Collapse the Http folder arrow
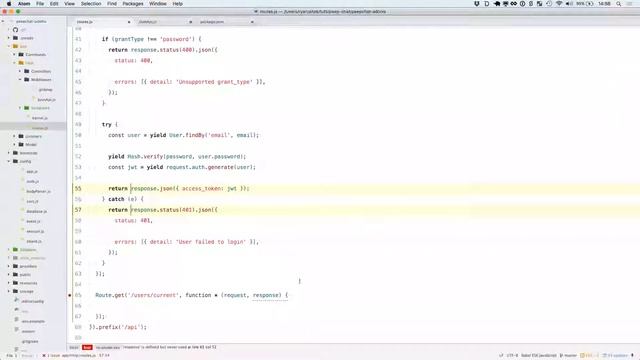The image size is (640, 360). (x=14, y=63)
